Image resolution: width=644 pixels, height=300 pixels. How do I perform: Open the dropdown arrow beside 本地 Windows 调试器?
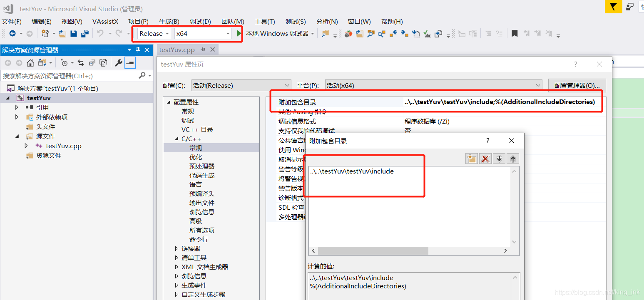pyautogui.click(x=313, y=34)
